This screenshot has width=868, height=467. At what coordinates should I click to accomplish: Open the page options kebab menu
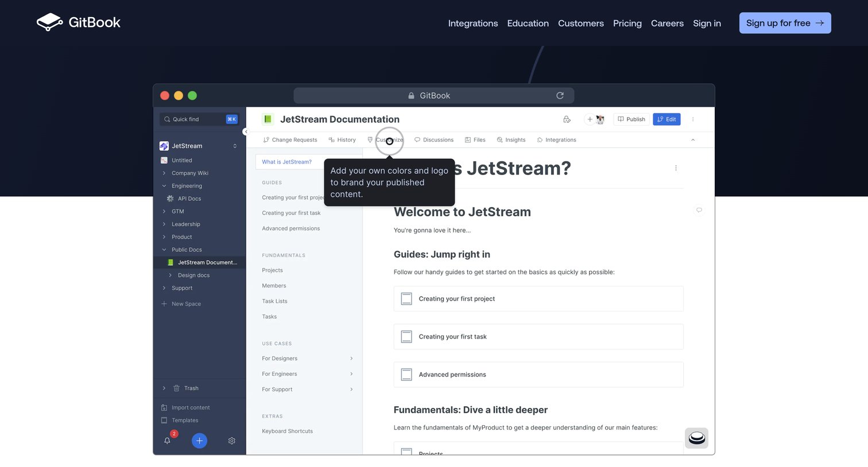676,168
